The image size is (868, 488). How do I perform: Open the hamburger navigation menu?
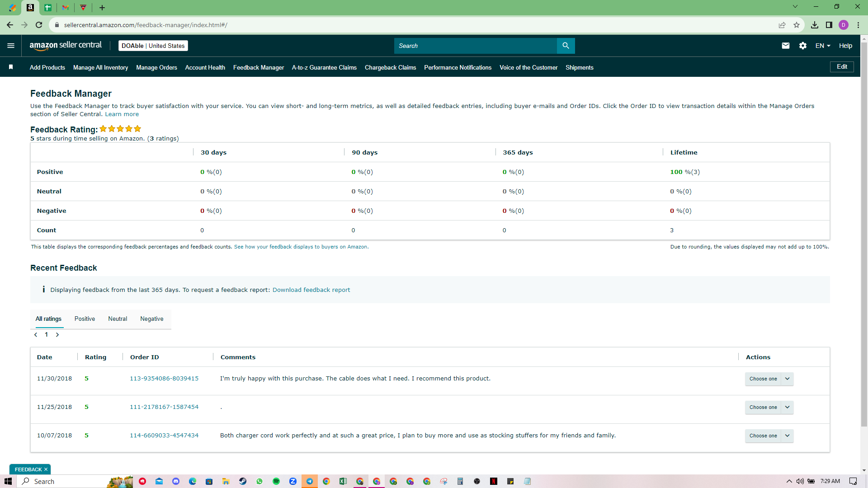(x=11, y=46)
